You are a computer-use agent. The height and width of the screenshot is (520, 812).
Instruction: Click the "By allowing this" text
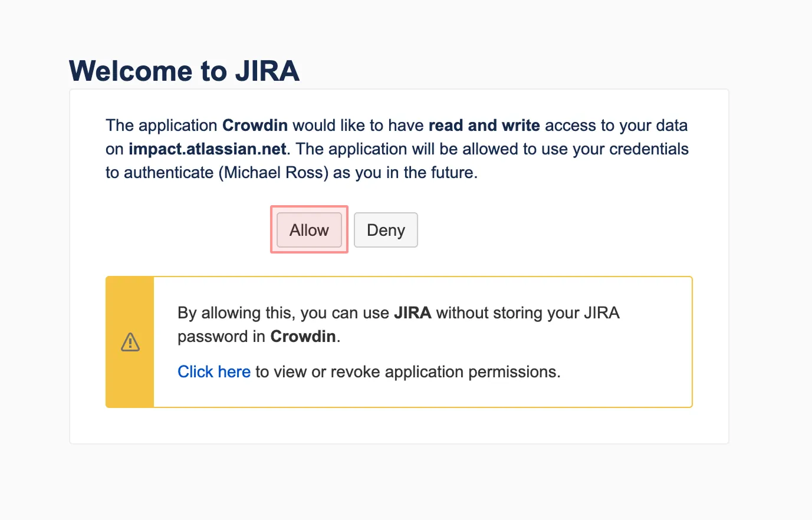click(x=236, y=313)
